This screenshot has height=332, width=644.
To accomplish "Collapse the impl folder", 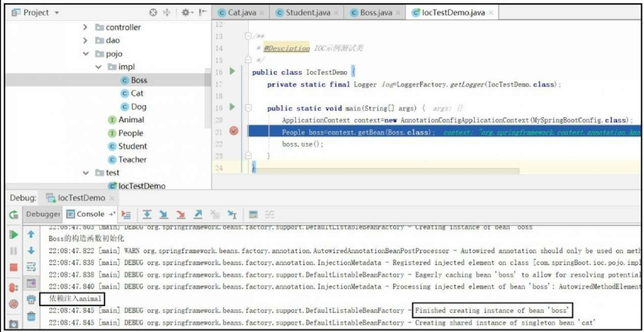I will pyautogui.click(x=98, y=67).
